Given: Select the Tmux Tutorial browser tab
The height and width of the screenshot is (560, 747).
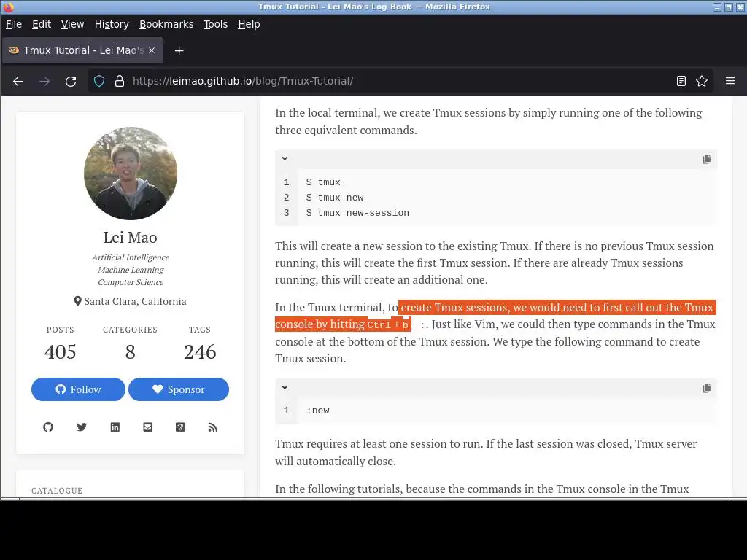Looking at the screenshot, I should point(83,50).
